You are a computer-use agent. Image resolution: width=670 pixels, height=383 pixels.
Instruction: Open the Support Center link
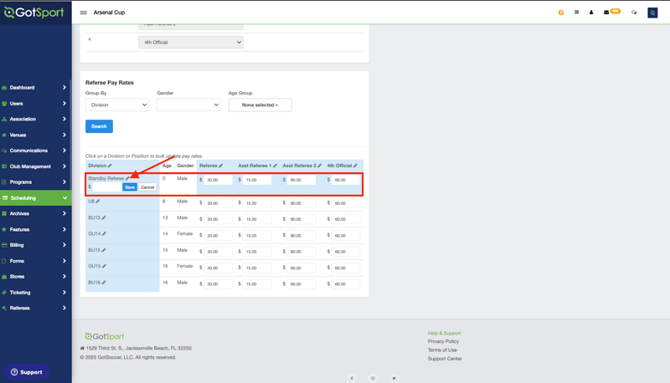(445, 359)
